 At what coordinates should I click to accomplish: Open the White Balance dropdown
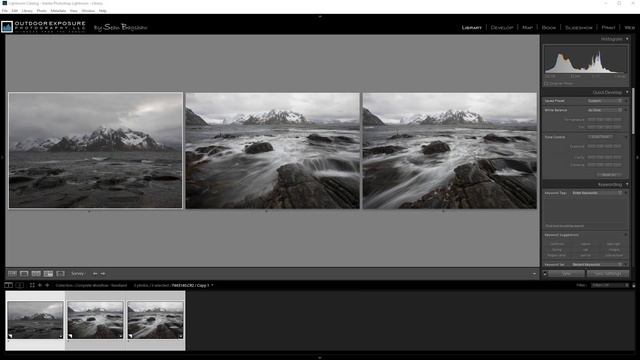pos(605,110)
